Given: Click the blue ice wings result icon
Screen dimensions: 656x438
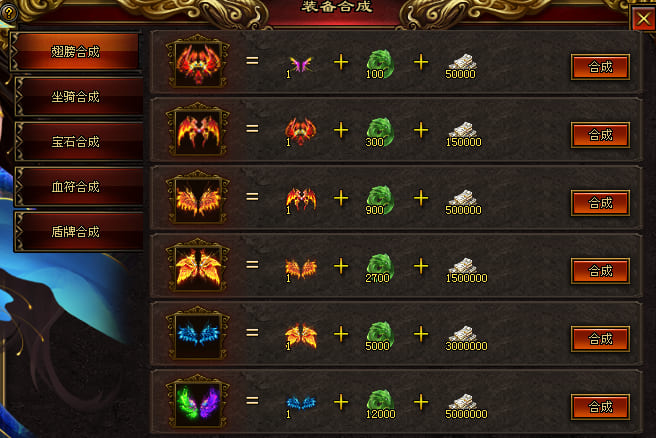Looking at the screenshot, I should (x=198, y=335).
